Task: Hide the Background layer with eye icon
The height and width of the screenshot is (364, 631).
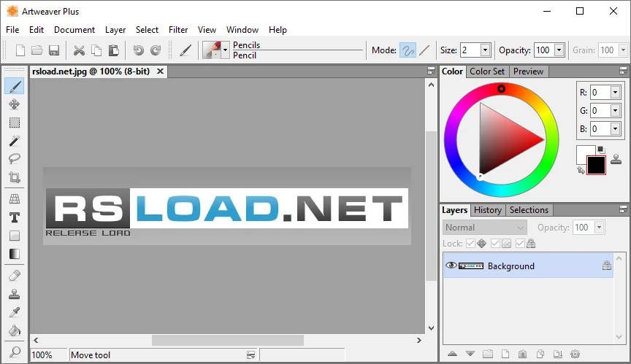Action: [x=451, y=266]
